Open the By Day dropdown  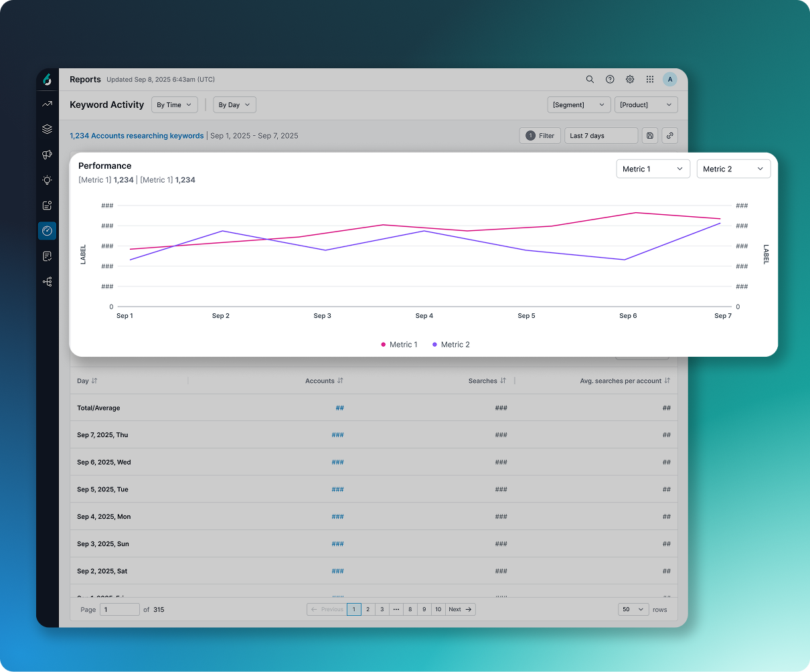pyautogui.click(x=234, y=104)
